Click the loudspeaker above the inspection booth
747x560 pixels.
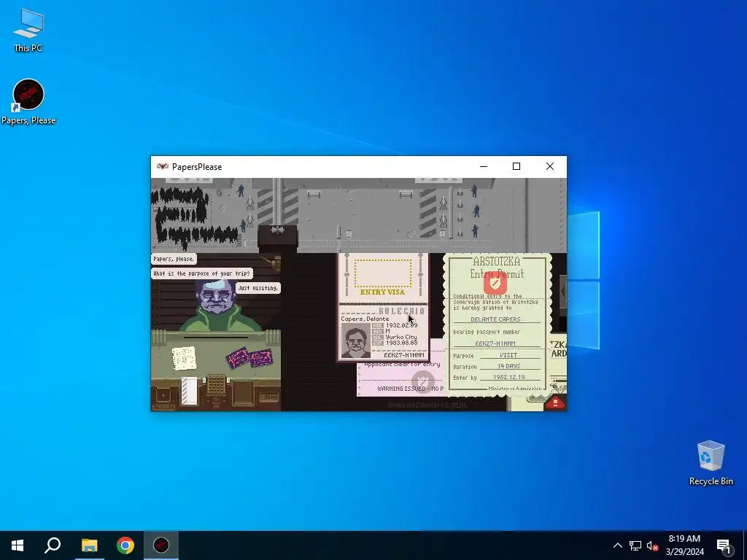click(x=277, y=230)
